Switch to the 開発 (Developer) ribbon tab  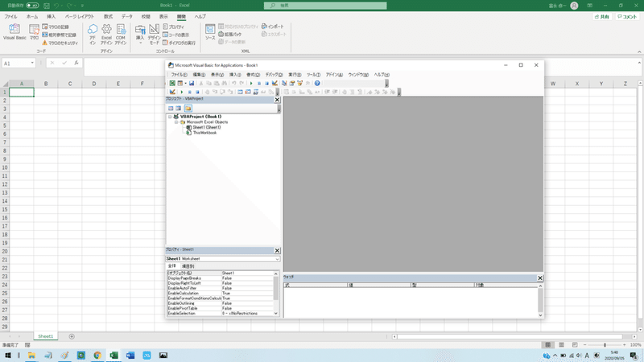(181, 17)
